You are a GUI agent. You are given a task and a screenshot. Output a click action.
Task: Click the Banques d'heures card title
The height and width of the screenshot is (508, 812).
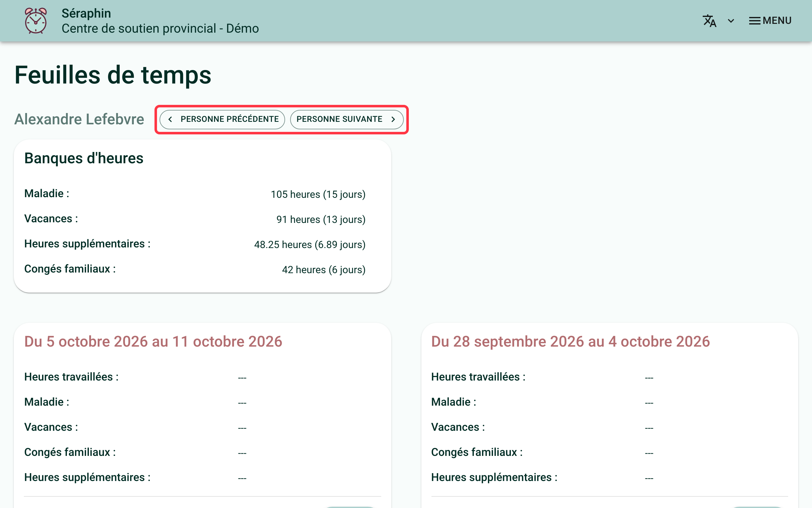click(x=84, y=158)
